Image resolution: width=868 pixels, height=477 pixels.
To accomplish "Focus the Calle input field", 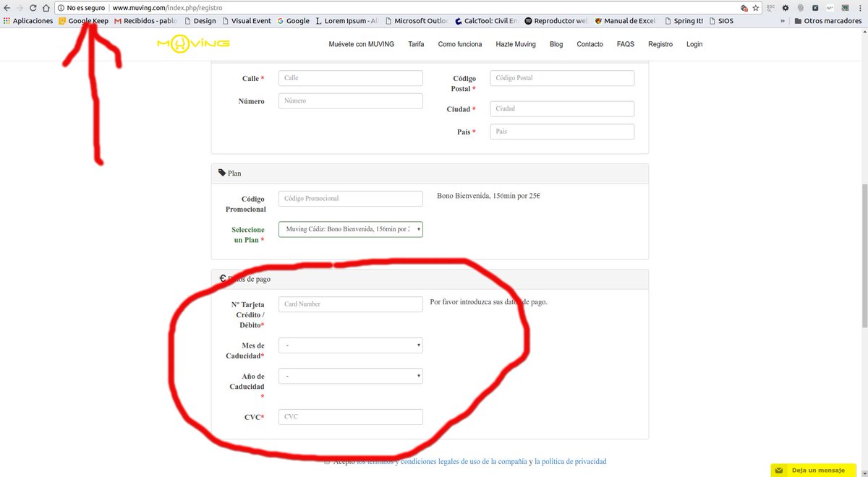I will click(351, 78).
